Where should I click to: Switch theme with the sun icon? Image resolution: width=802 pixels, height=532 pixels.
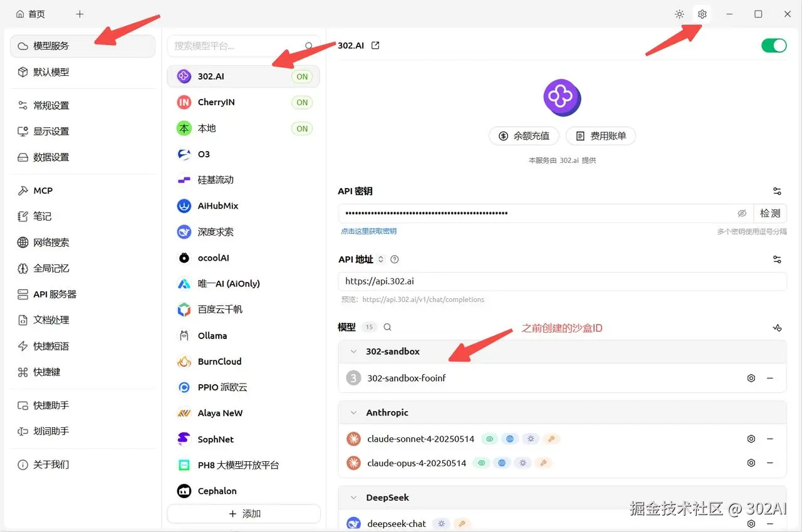click(x=679, y=14)
